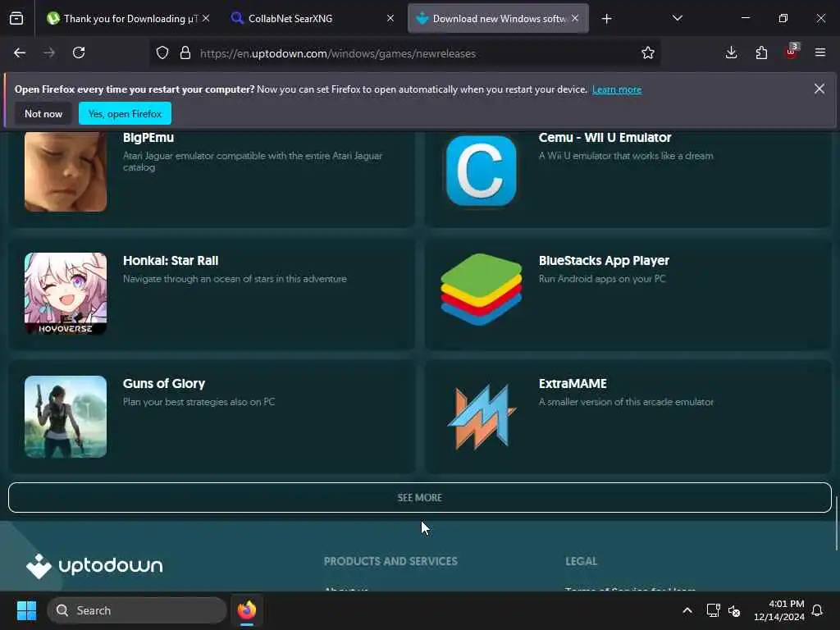Image resolution: width=840 pixels, height=630 pixels.
Task: Click 'Run Android apps on your PC' description
Action: coord(602,279)
